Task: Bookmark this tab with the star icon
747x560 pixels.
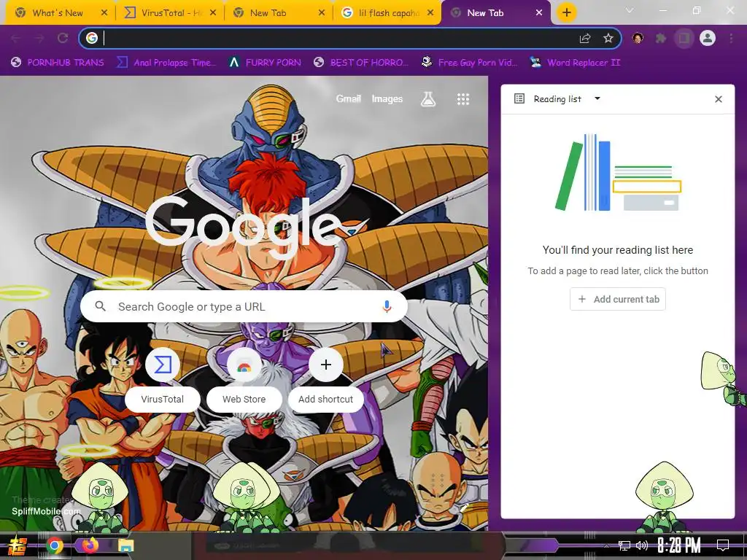Action: (608, 38)
